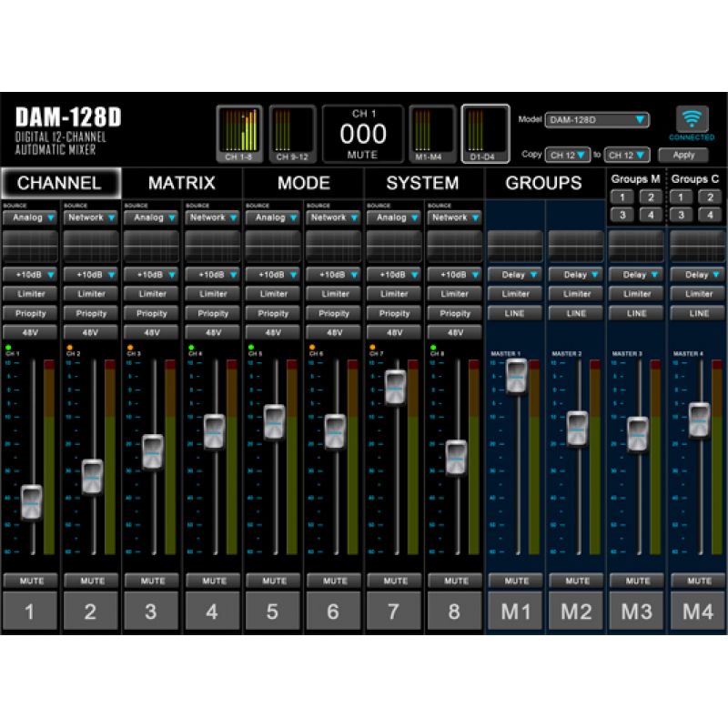Click the Priority button on channel 8
This screenshot has width=728, height=728.
455,313
